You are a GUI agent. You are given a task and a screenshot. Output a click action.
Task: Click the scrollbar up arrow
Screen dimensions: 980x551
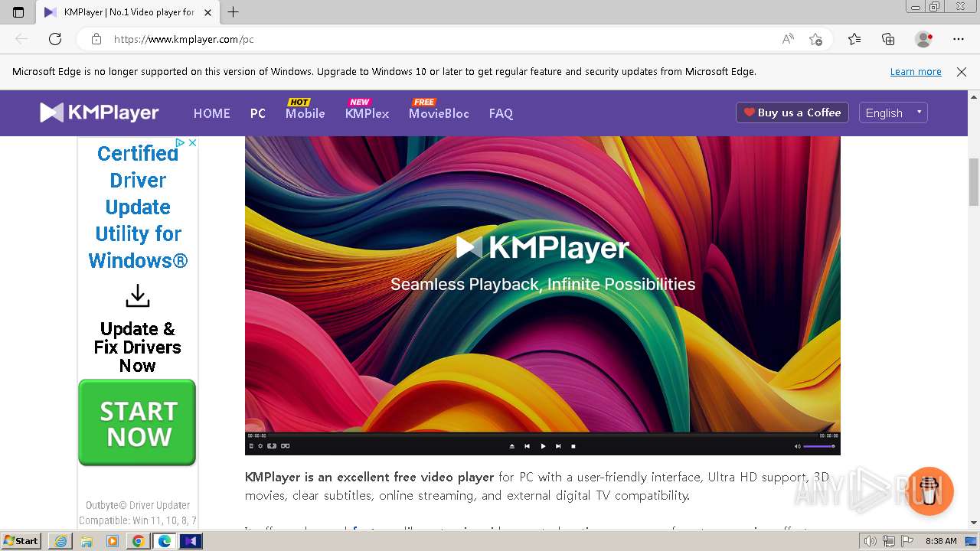coord(974,96)
